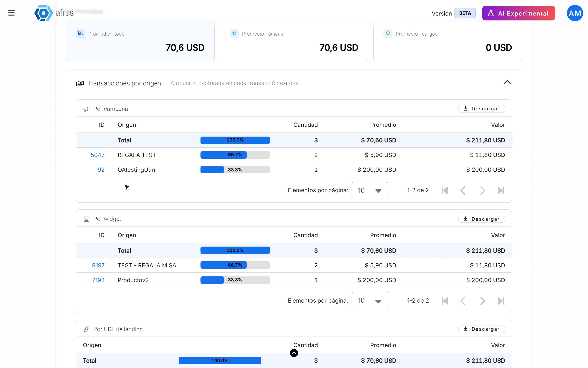The height and width of the screenshot is (368, 588).
Task: Go to last page in Por campaña table
Action: pyautogui.click(x=501, y=190)
